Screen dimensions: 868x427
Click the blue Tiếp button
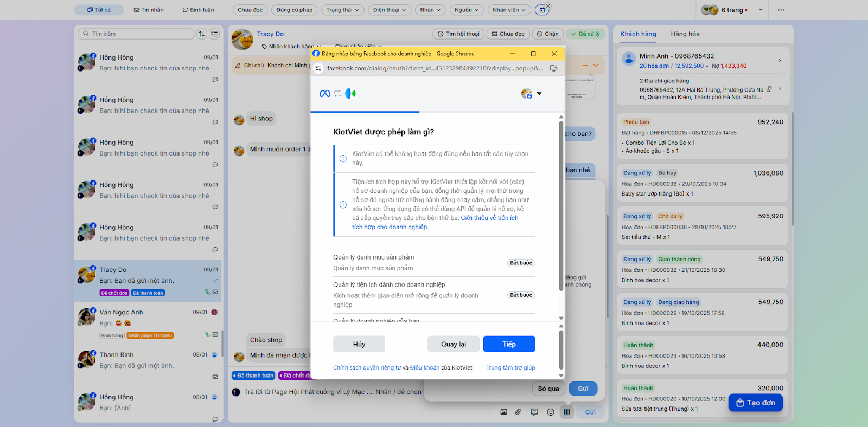[509, 344]
